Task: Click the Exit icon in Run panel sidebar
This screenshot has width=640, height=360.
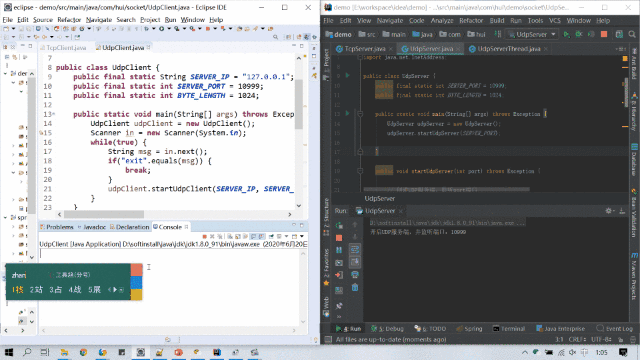Action: tap(339, 275)
